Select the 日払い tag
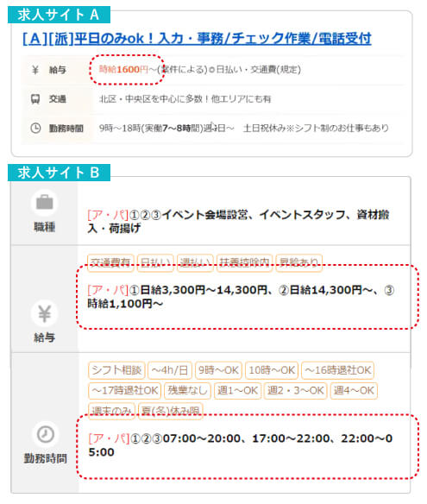 pyautogui.click(x=155, y=263)
